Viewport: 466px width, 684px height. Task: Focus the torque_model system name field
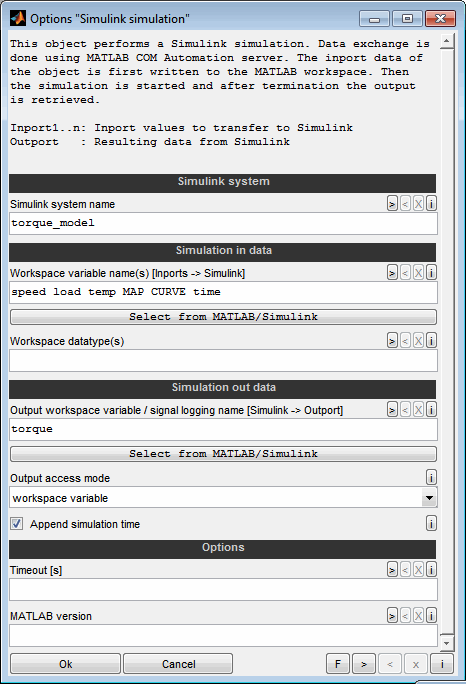223,223
